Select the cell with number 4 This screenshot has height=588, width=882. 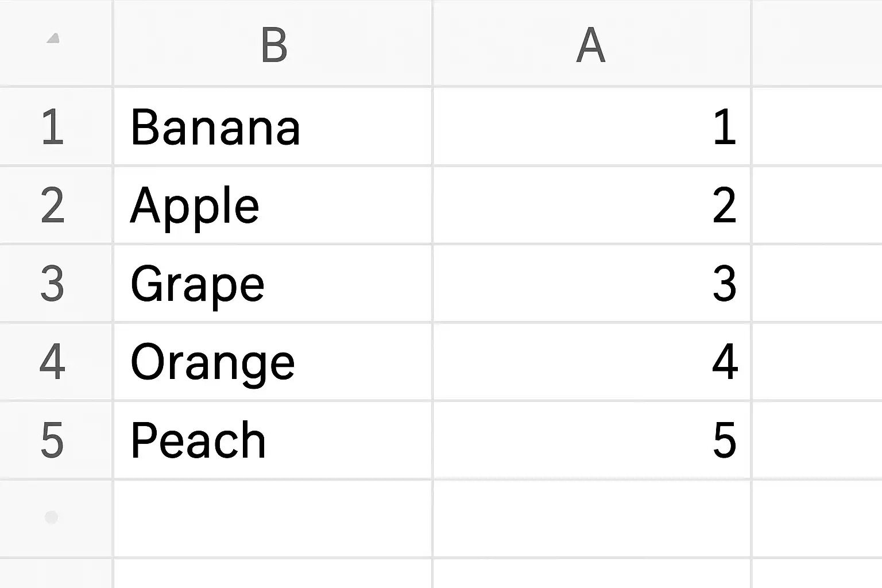pos(591,362)
